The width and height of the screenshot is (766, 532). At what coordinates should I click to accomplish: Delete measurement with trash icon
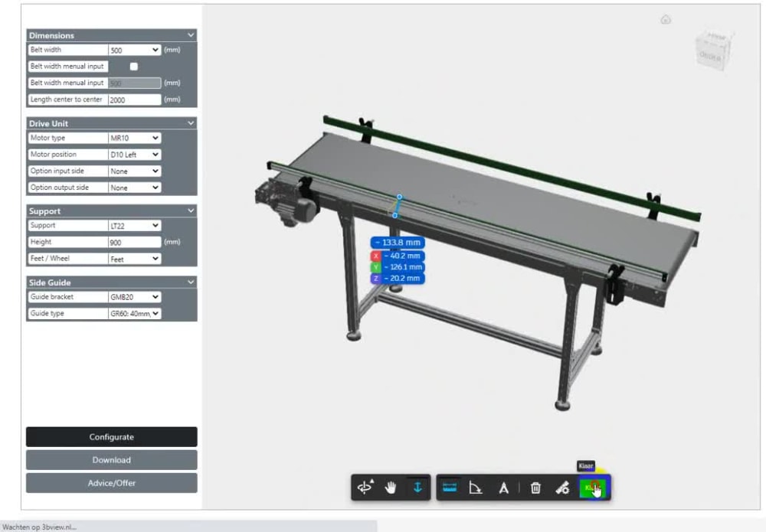(535, 487)
